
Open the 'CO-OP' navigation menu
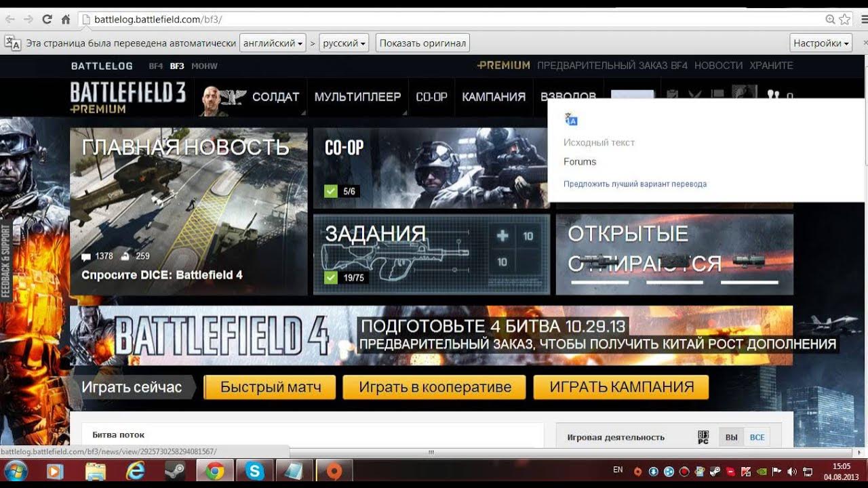[x=431, y=97]
